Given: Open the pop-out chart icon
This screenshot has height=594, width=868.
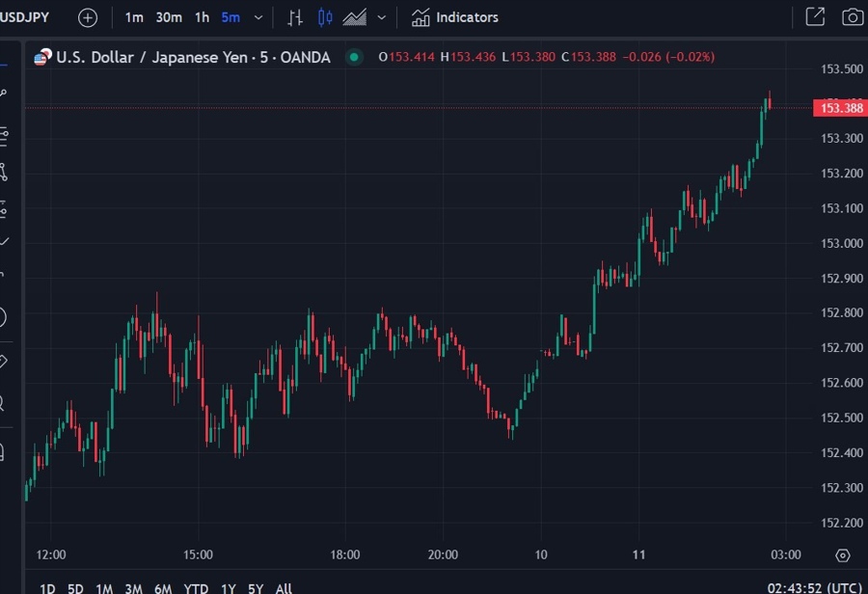Looking at the screenshot, I should (x=815, y=17).
